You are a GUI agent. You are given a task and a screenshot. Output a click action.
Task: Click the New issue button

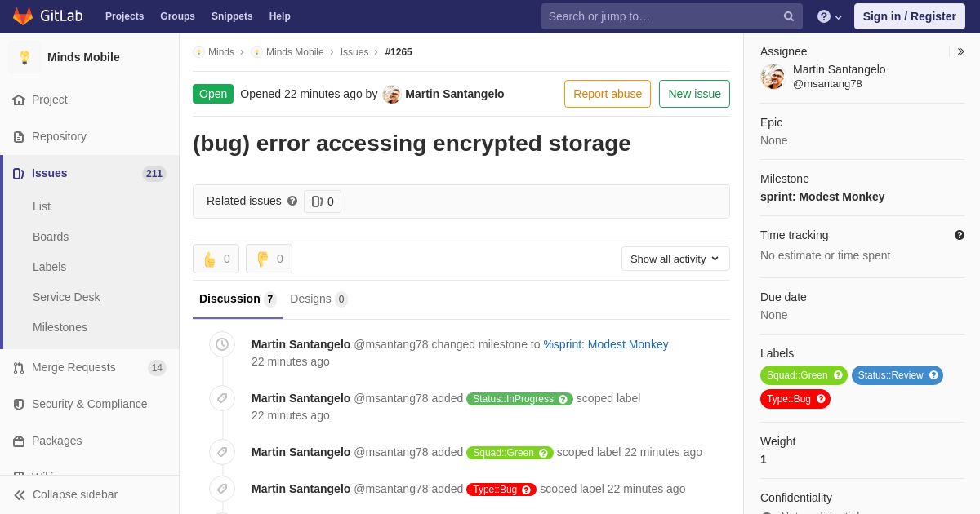tap(694, 94)
